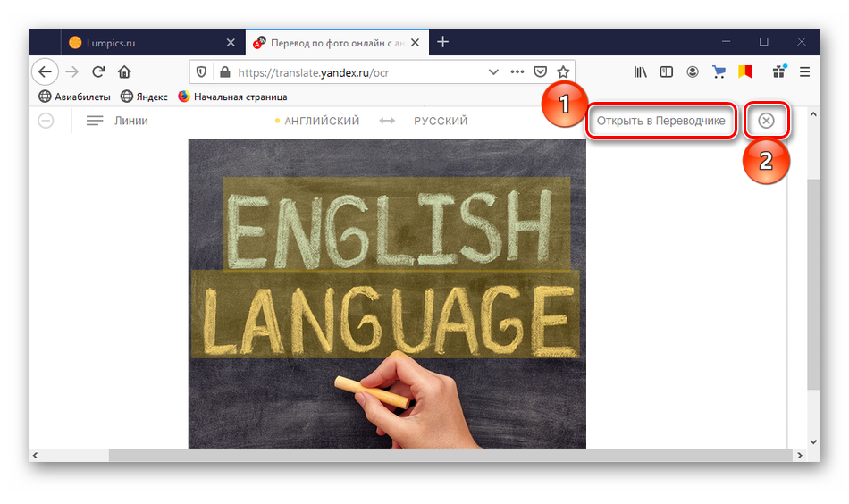The image size is (849, 504).
Task: Swap languages with the double arrow
Action: pyautogui.click(x=387, y=122)
